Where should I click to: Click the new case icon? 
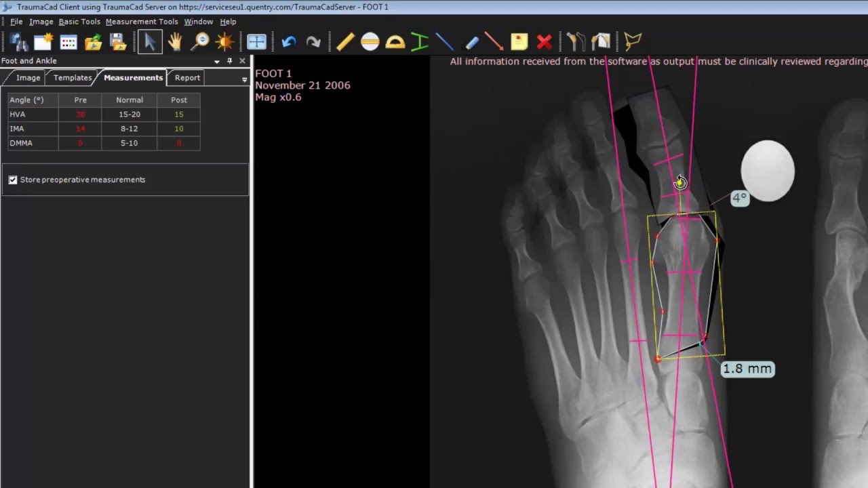(x=43, y=42)
